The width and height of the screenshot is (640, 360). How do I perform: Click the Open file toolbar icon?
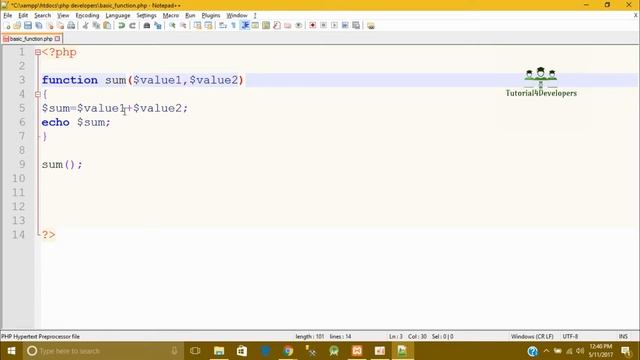tap(17, 26)
